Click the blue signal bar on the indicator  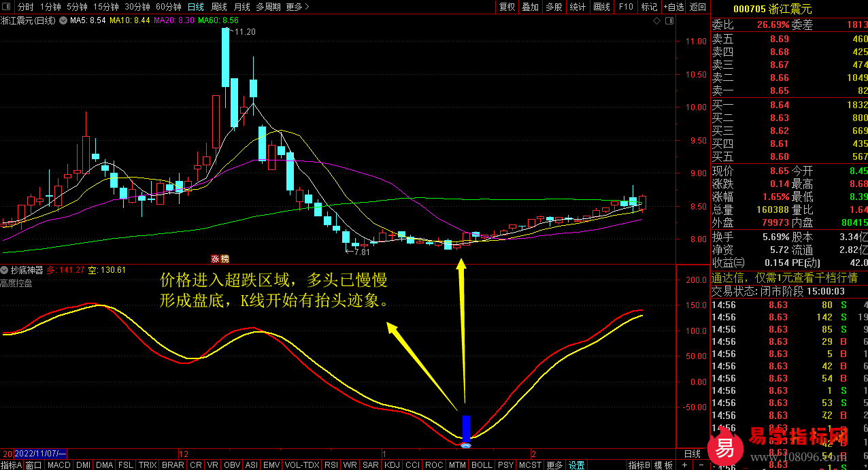click(x=466, y=429)
